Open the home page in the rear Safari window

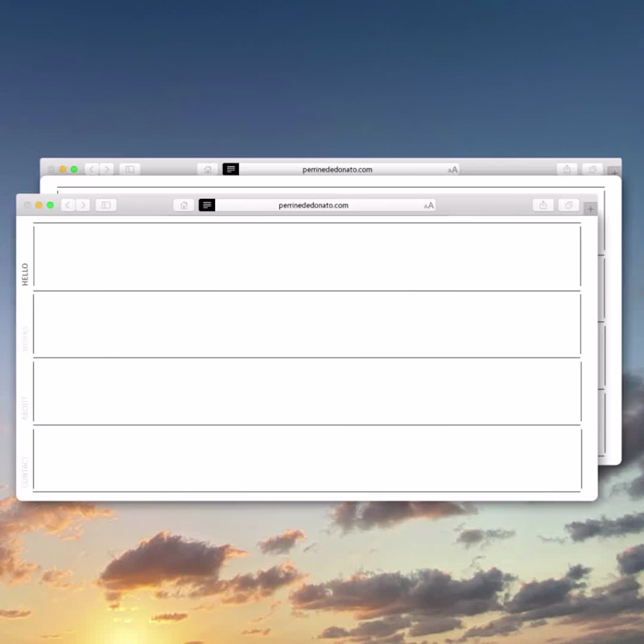click(x=208, y=169)
